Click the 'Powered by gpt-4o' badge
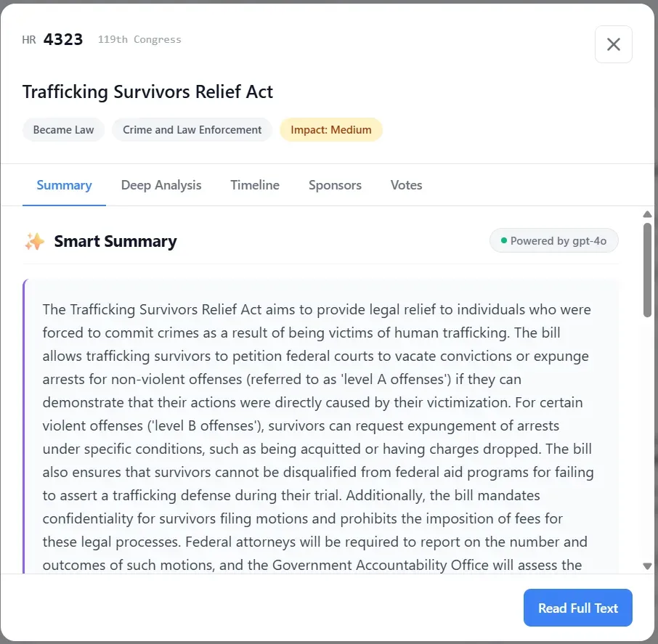Viewport: 658px width, 644px height. (554, 240)
